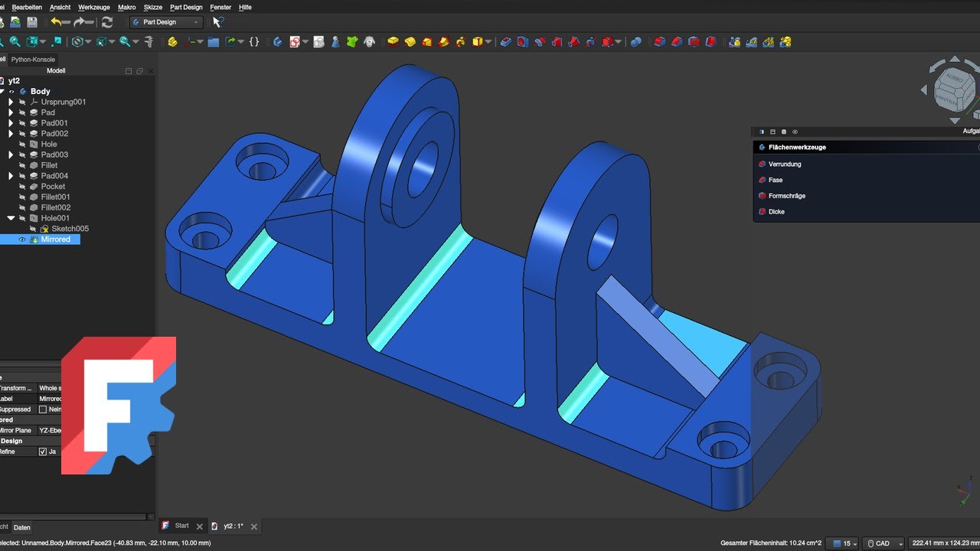
Task: Click the Hole tool icon
Action: 522,42
